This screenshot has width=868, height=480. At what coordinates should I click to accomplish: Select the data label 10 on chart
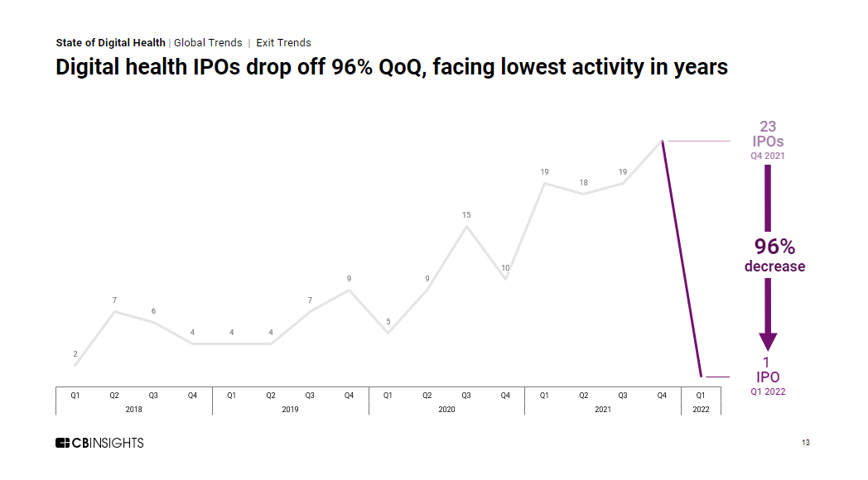(x=505, y=268)
